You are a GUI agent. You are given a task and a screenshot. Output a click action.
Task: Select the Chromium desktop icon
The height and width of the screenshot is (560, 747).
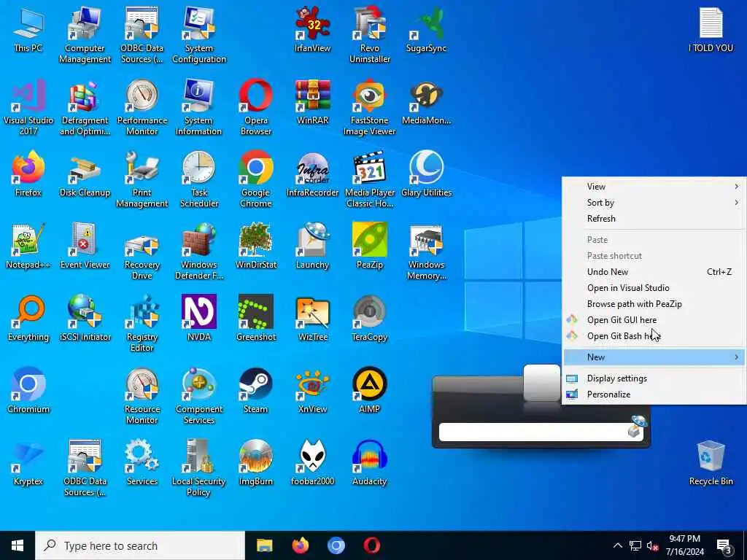(x=28, y=391)
